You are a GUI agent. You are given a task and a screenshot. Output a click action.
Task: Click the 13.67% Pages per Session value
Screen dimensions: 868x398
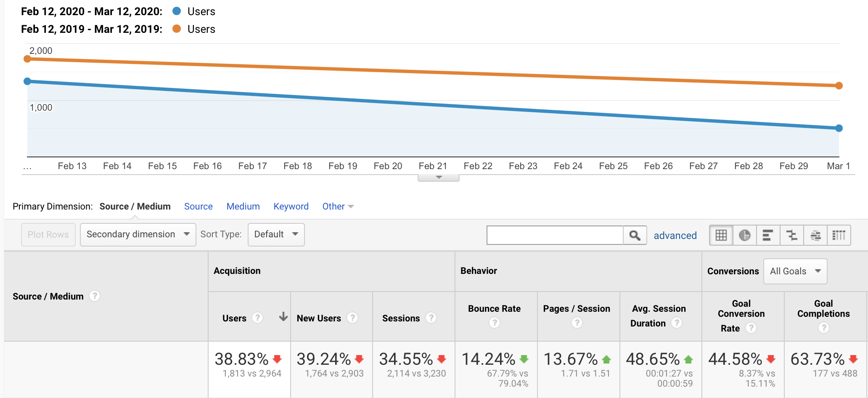[x=571, y=359]
